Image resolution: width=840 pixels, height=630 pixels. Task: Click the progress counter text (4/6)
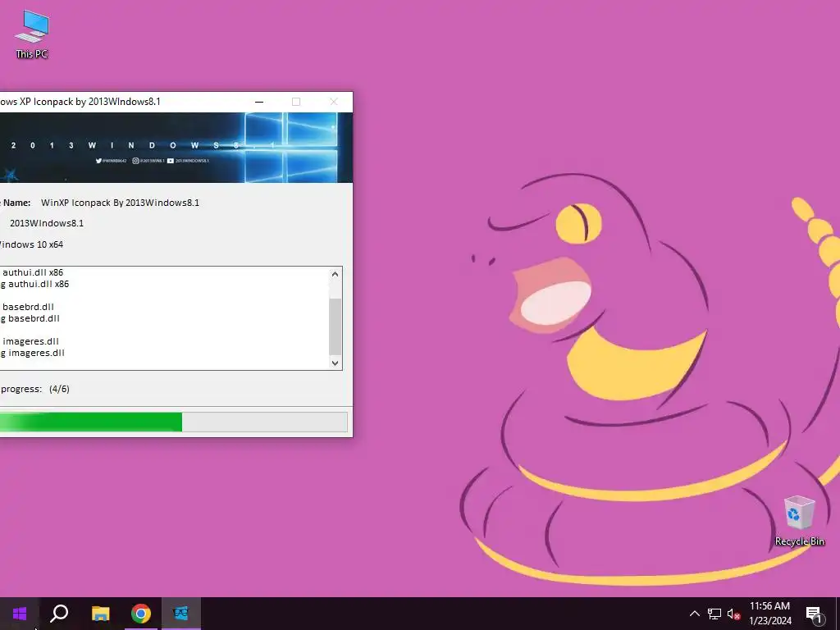(x=59, y=389)
